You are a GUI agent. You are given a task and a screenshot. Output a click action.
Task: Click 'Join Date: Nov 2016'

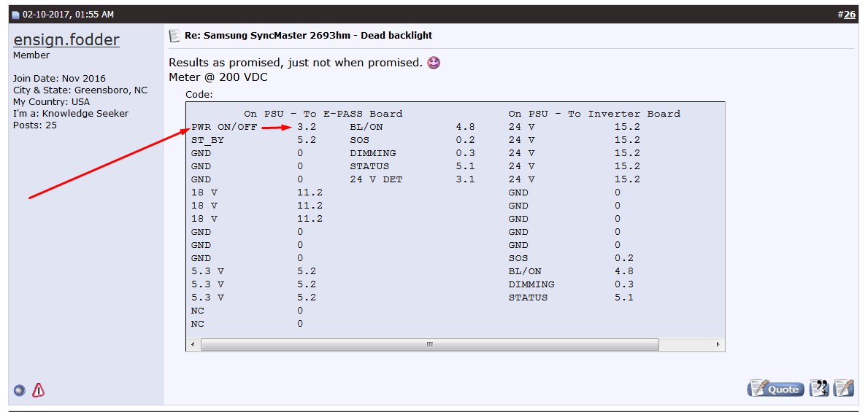pyautogui.click(x=59, y=79)
